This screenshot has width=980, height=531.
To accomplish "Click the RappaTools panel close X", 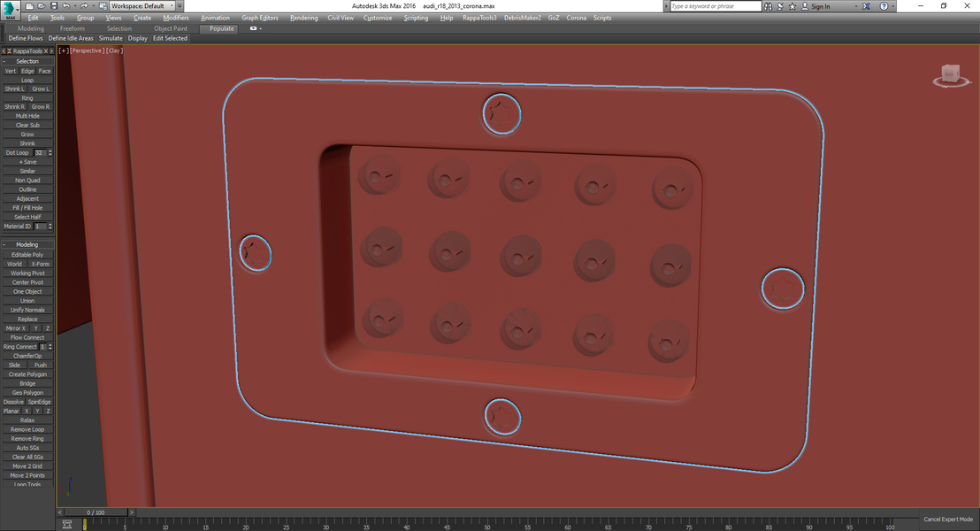I will pyautogui.click(x=46, y=50).
